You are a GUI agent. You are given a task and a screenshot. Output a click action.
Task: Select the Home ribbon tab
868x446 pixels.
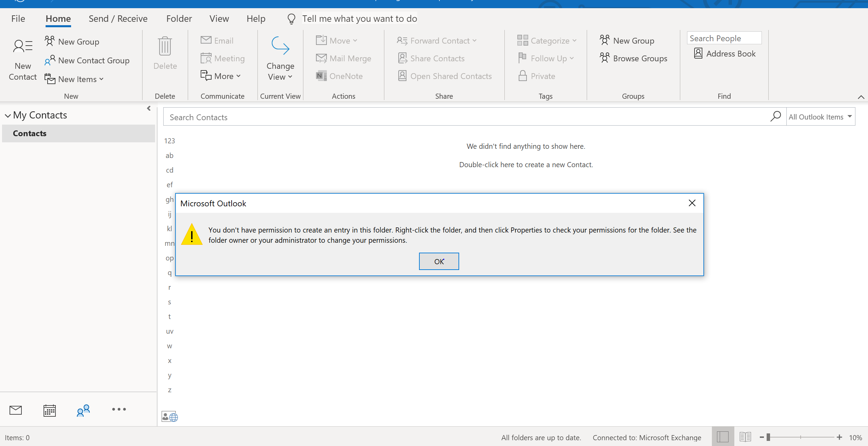(x=58, y=18)
